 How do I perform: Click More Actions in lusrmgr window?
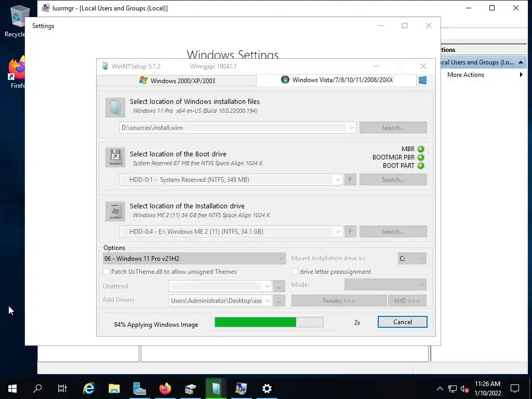(x=465, y=75)
